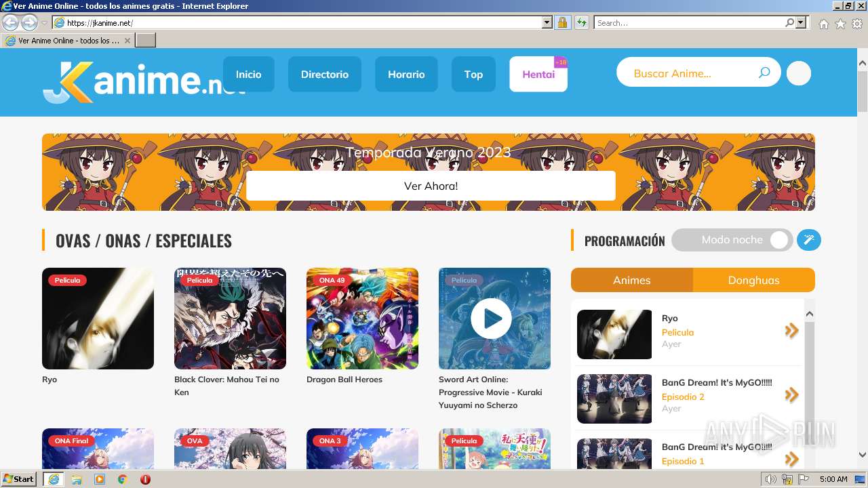The height and width of the screenshot is (488, 868).
Task: Open the Dragon Ball Heroes title link
Action: point(344,380)
